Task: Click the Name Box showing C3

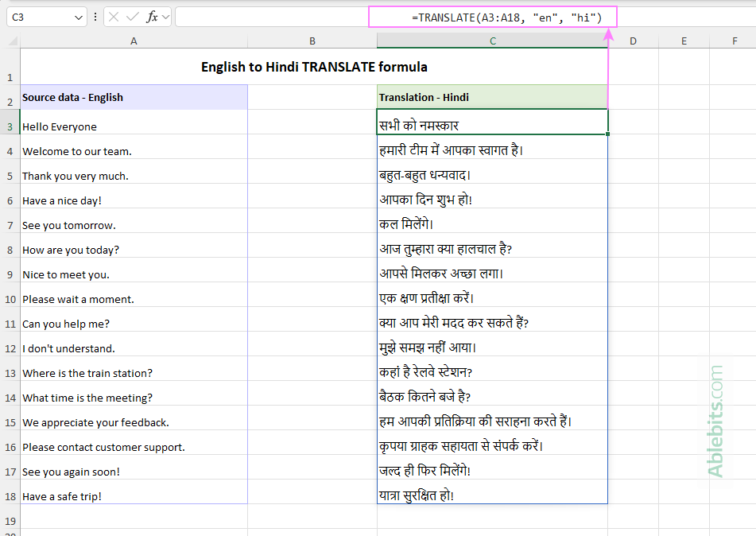Action: pyautogui.click(x=46, y=17)
